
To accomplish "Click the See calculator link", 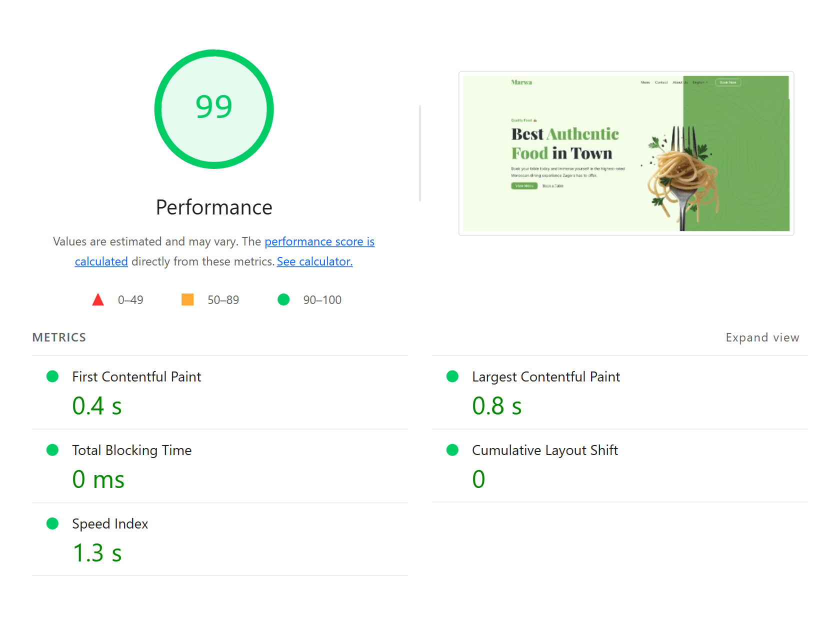I will pos(314,261).
